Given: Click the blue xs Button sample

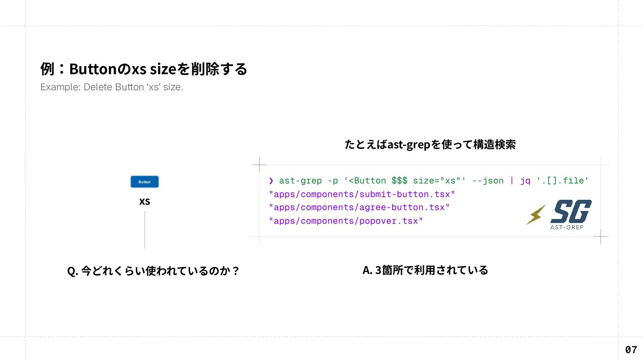Looking at the screenshot, I should tap(144, 182).
